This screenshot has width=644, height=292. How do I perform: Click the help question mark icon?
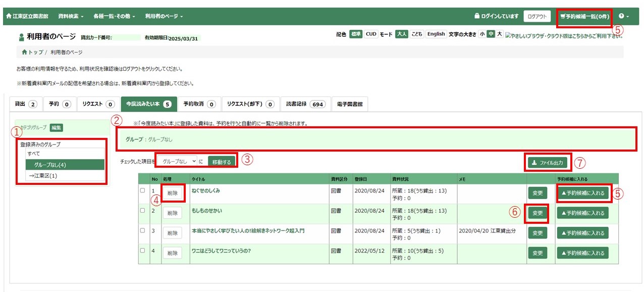click(621, 16)
